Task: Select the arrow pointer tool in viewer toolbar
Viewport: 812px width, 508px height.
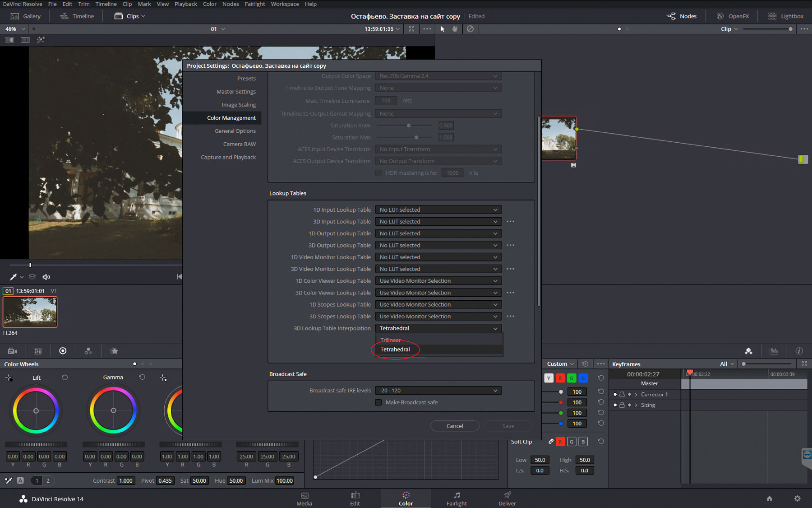Action: (x=443, y=29)
